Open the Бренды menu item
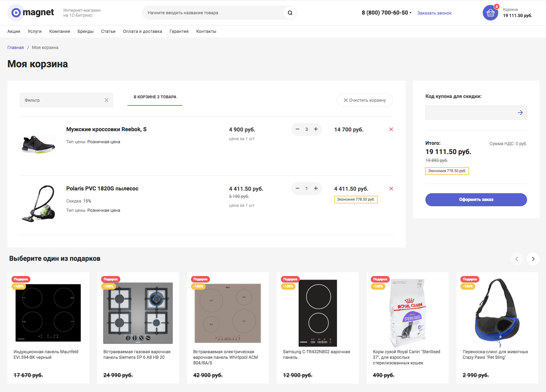The height and width of the screenshot is (392, 546). pos(86,31)
